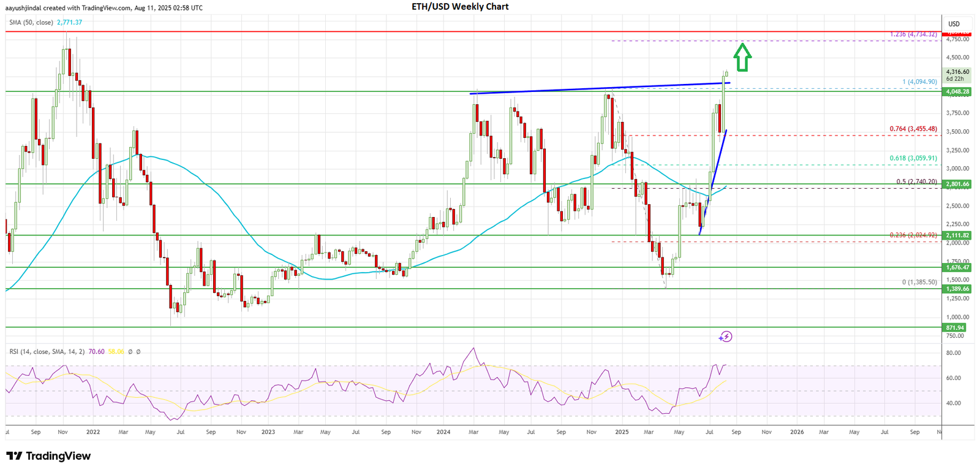Image resolution: width=980 pixels, height=472 pixels.
Task: Open the RSI (14, close, SMA) legend
Action: click(47, 352)
